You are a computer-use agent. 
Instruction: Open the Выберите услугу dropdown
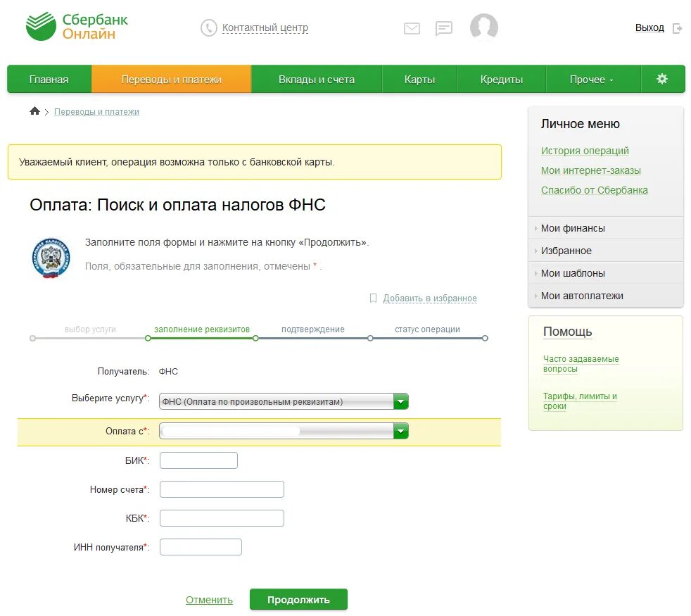tap(284, 401)
